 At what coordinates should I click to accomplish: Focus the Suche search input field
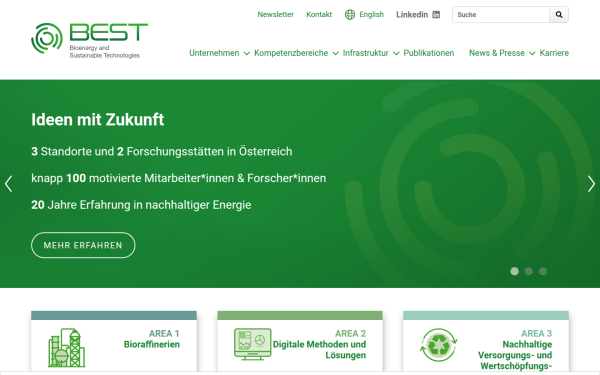coord(501,15)
